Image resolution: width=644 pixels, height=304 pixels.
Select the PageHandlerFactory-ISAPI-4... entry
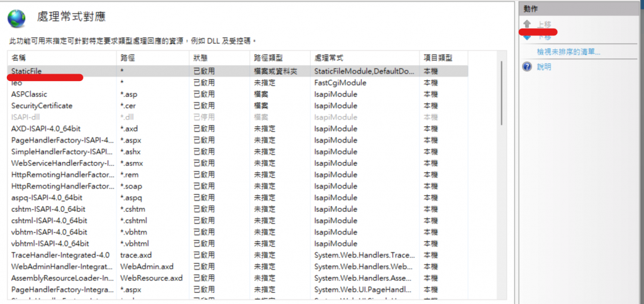[x=62, y=140]
